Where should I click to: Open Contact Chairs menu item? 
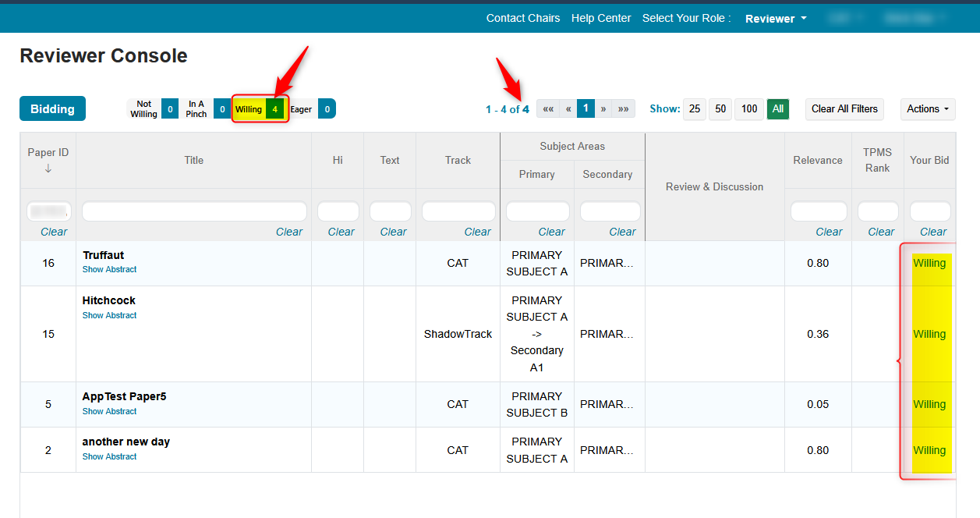(x=522, y=18)
